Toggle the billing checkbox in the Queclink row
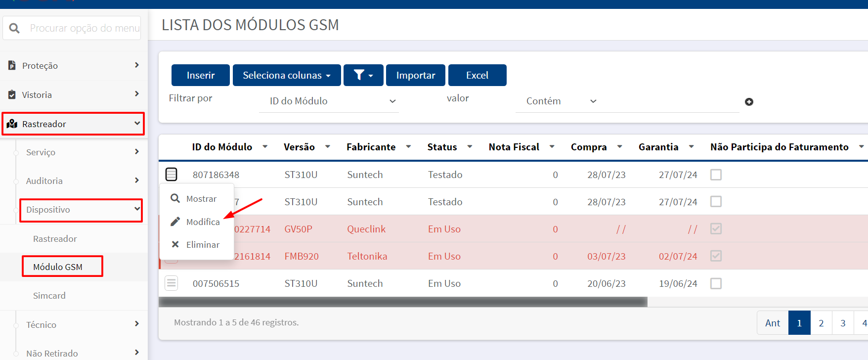The height and width of the screenshot is (360, 868). [716, 229]
